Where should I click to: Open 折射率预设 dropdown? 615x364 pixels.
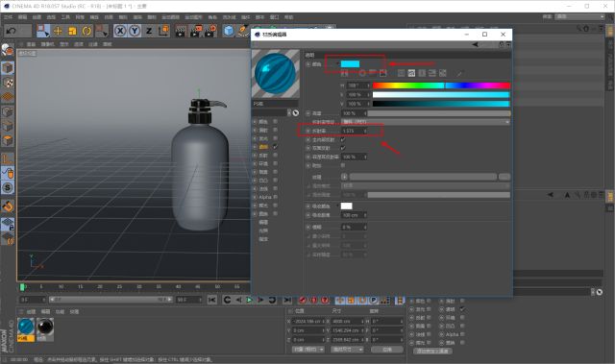[426, 122]
